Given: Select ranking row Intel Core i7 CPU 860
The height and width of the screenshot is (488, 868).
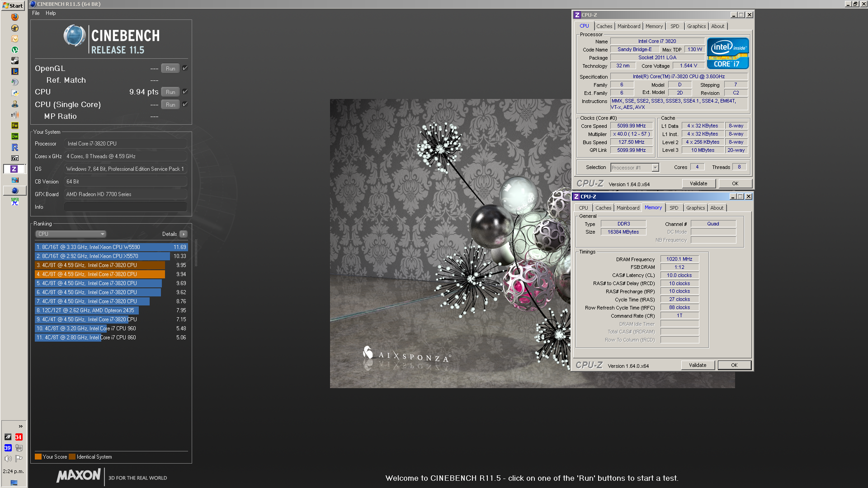Looking at the screenshot, I should pyautogui.click(x=111, y=338).
